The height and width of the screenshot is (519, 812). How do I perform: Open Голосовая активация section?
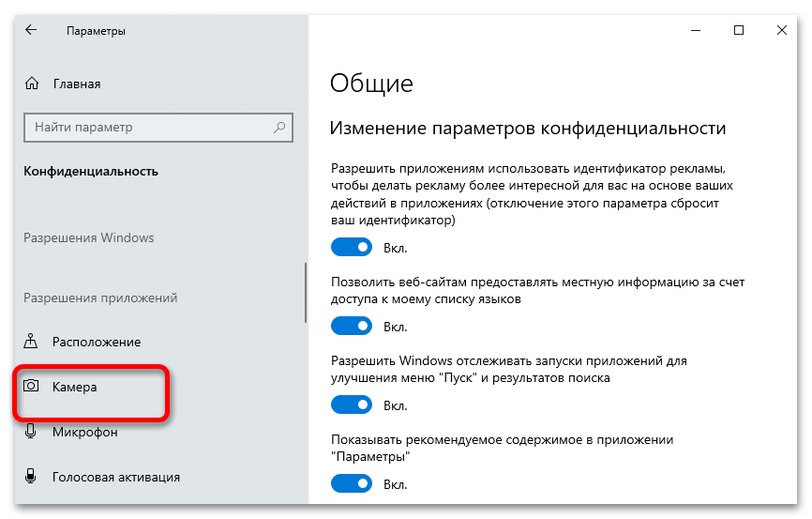click(x=116, y=477)
